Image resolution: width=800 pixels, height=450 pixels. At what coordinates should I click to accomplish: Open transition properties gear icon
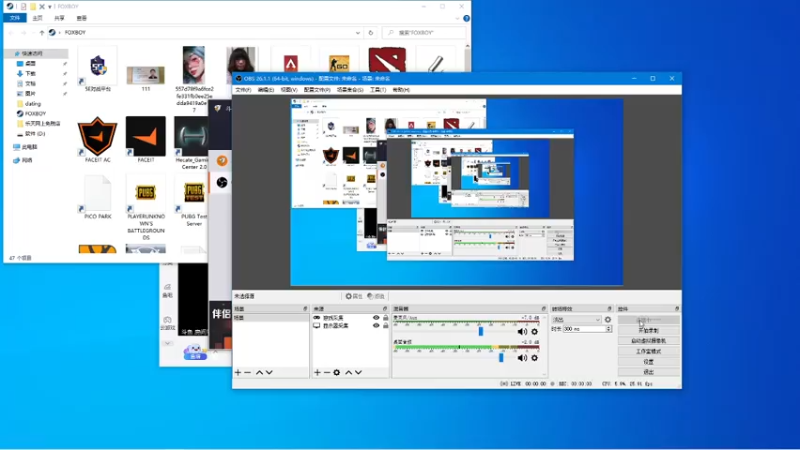608,320
